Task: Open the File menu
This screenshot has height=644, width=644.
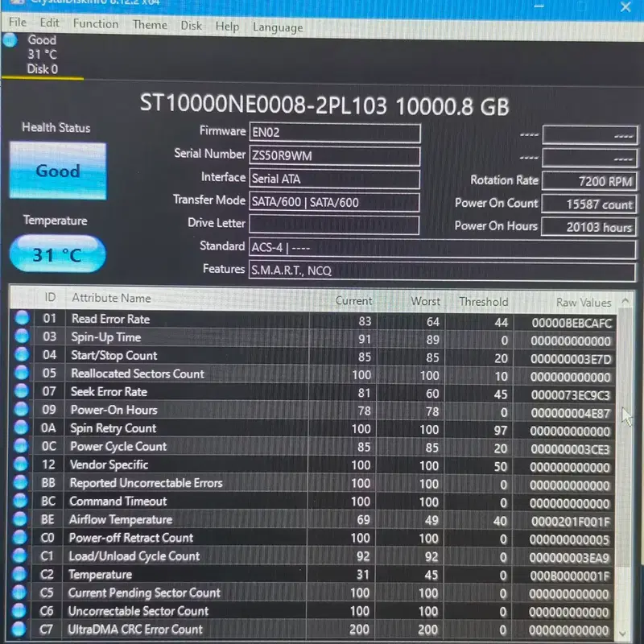Action: 17,23
